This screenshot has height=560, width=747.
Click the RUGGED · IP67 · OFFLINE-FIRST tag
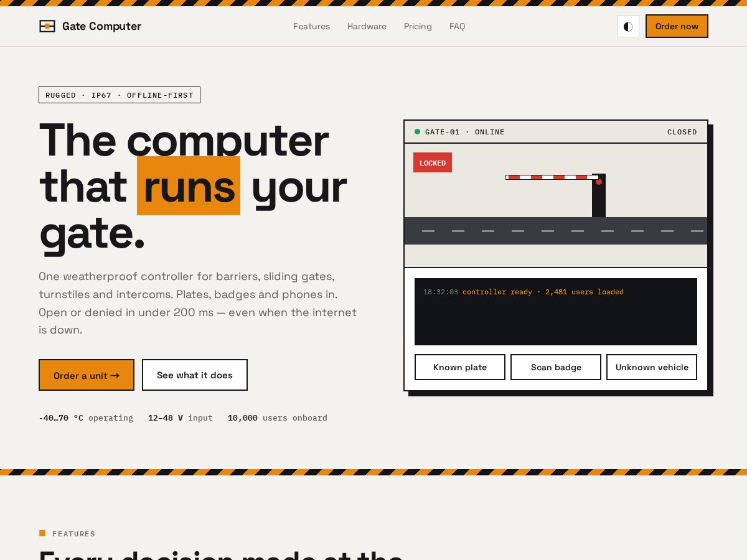(120, 95)
